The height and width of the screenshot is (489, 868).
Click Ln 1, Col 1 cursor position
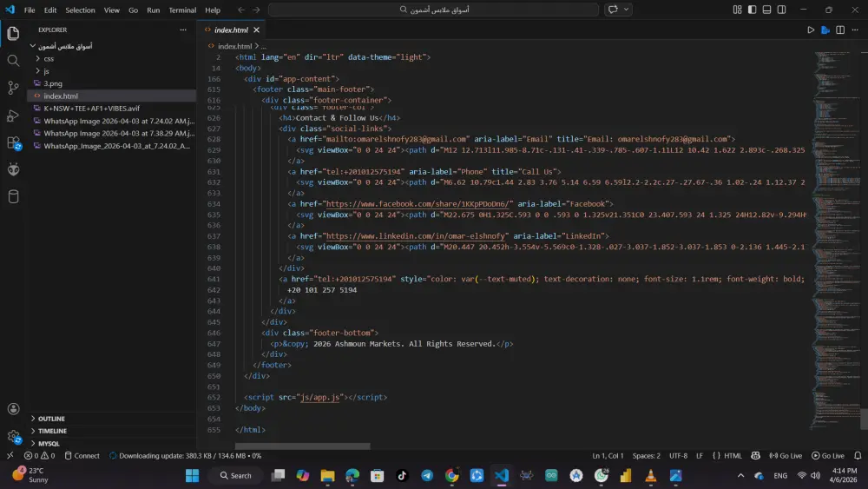pos(608,456)
